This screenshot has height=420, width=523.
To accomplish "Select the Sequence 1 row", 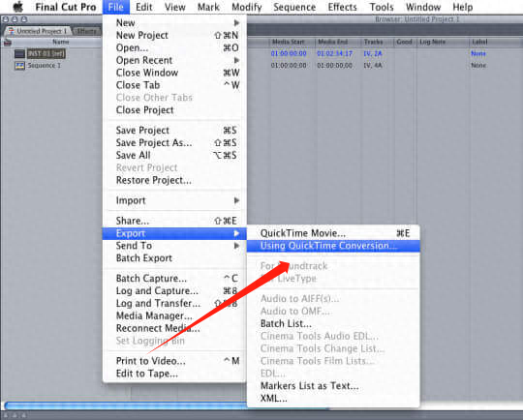I will [45, 66].
